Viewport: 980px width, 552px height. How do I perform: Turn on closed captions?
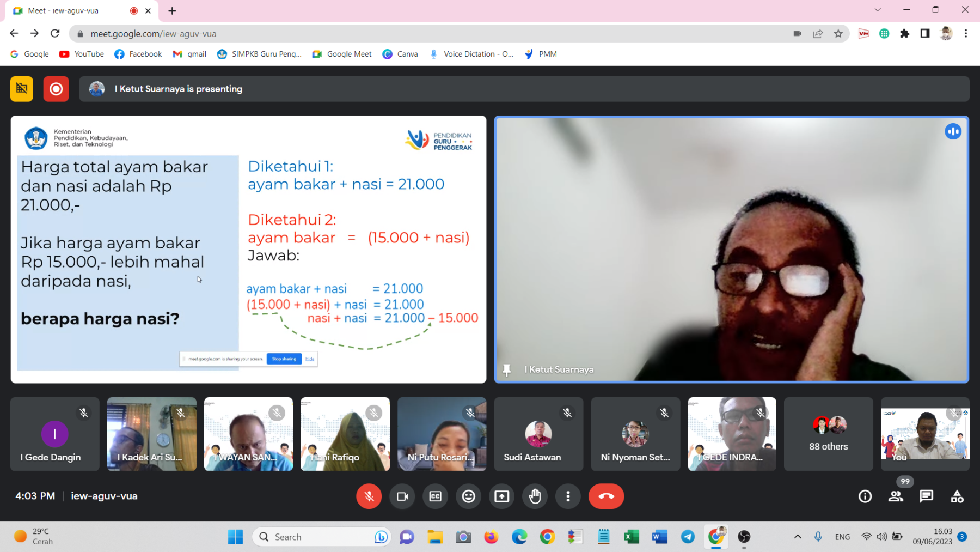point(436,496)
